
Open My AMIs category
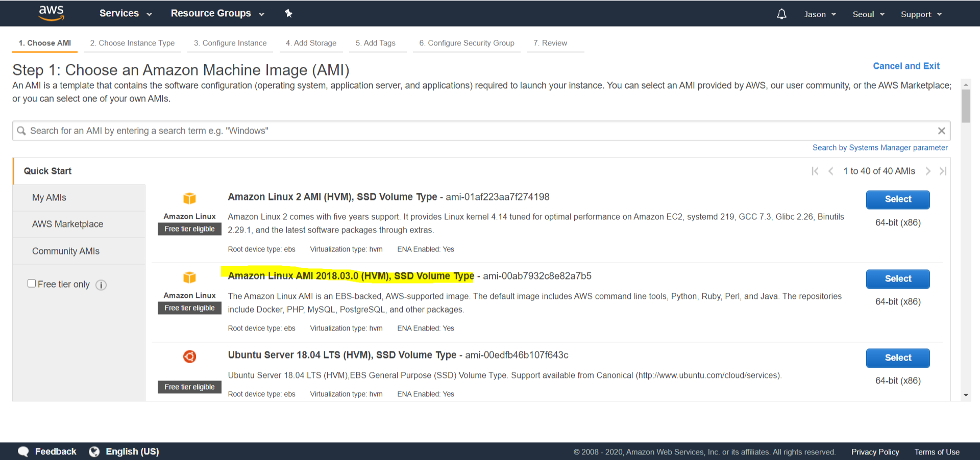click(x=79, y=198)
